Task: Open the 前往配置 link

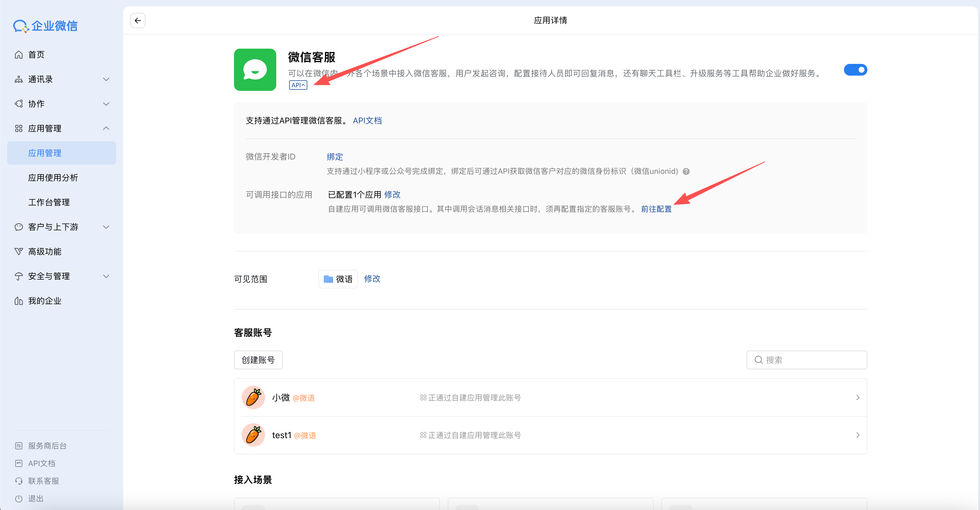Action: tap(656, 209)
